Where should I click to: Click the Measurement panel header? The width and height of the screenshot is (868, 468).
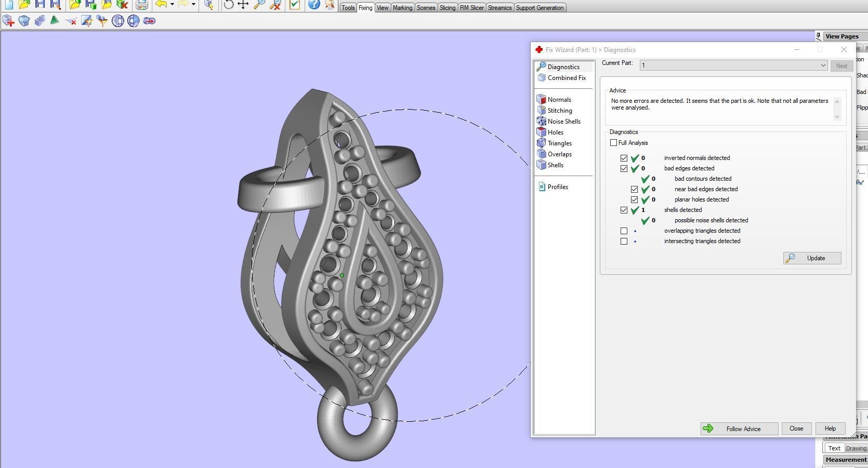pos(846,460)
